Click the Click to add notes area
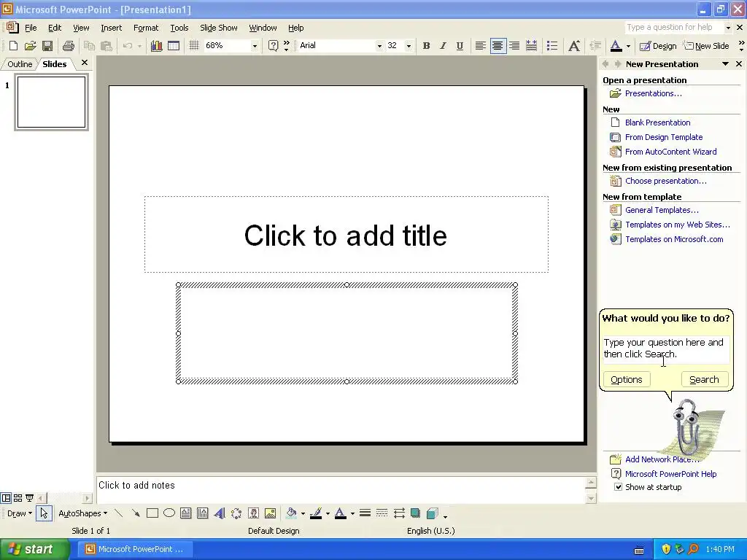747x560 pixels. tap(341, 489)
